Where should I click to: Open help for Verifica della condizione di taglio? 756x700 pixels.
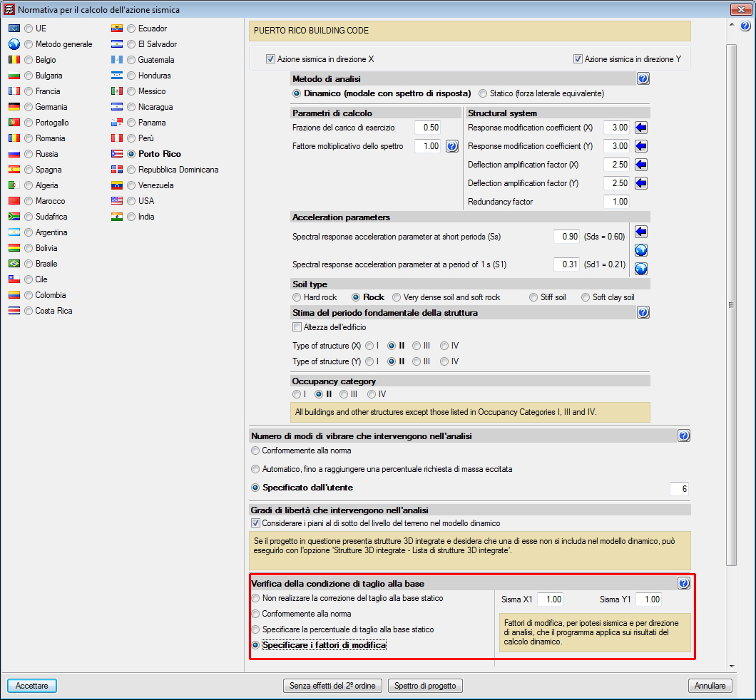tap(684, 583)
